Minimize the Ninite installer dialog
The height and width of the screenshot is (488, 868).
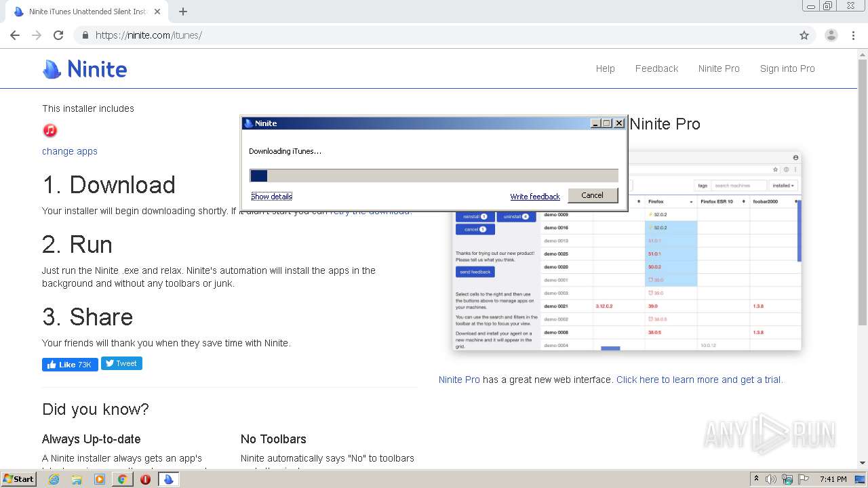point(595,123)
